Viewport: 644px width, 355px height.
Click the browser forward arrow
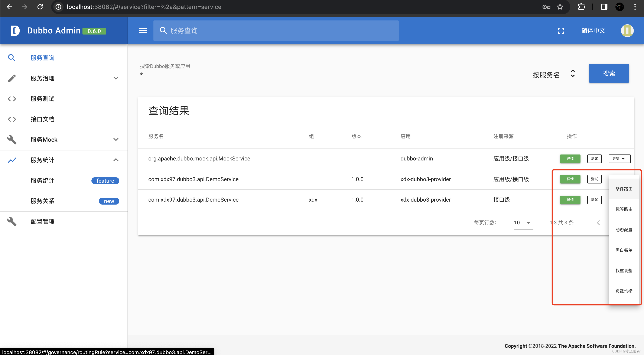pos(25,7)
